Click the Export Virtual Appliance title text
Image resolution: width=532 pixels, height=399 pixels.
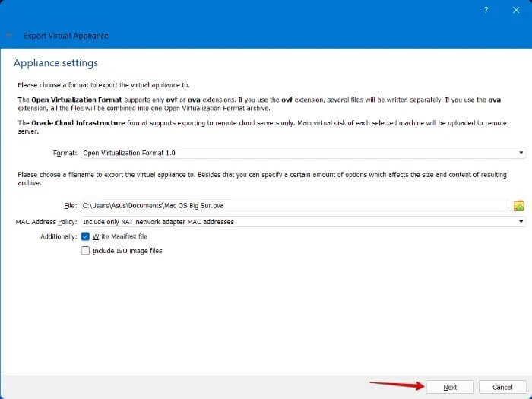click(x=65, y=36)
